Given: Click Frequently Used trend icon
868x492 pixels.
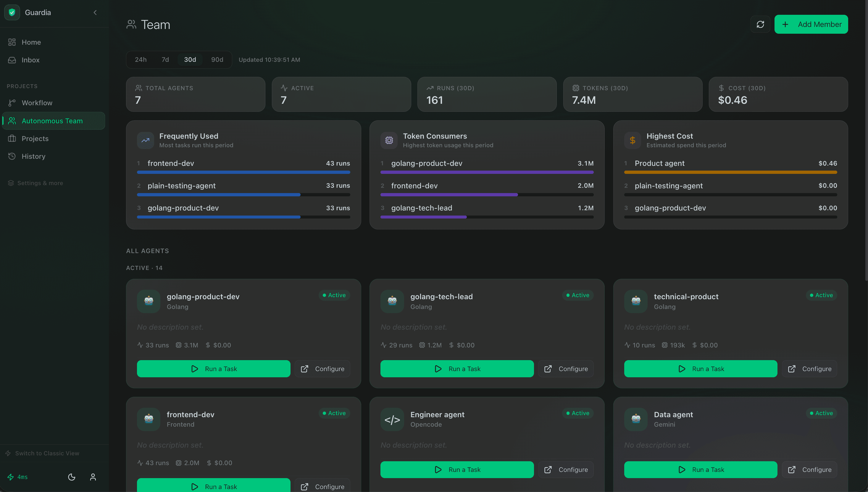Looking at the screenshot, I should pos(145,140).
